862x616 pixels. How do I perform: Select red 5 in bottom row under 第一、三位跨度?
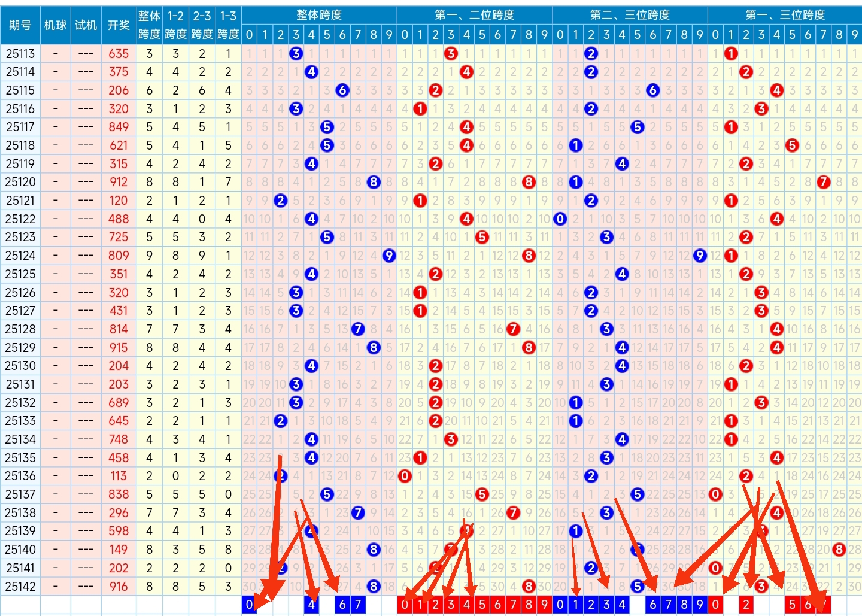(793, 605)
